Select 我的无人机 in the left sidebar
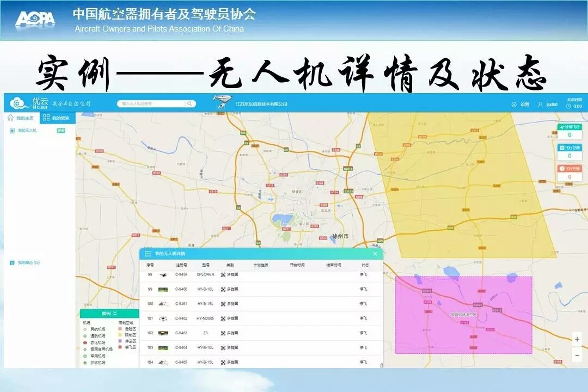Screen dimensions: 588x392 [27, 131]
